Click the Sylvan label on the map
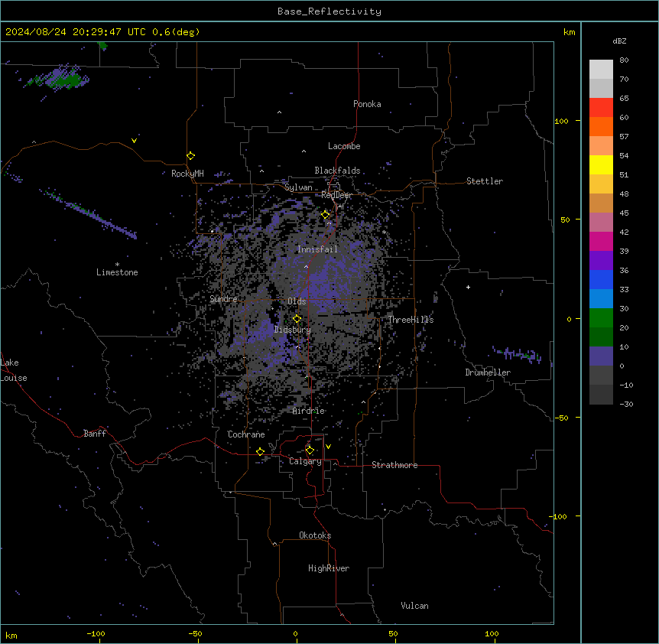The width and height of the screenshot is (659, 644). click(x=298, y=187)
